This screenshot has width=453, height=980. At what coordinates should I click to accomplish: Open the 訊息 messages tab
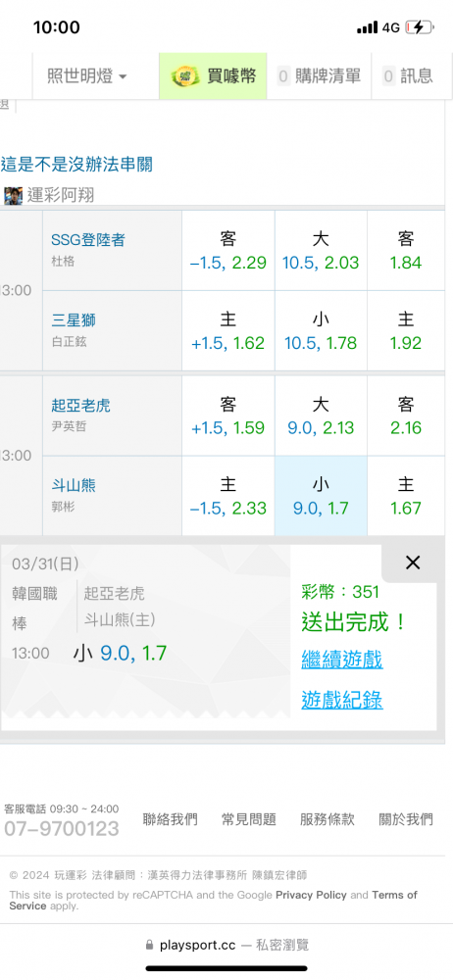[x=409, y=76]
